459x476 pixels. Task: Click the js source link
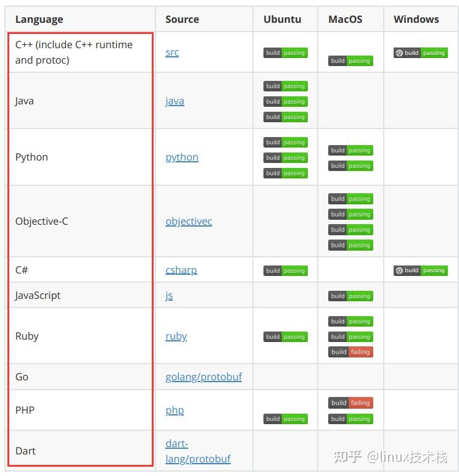169,295
